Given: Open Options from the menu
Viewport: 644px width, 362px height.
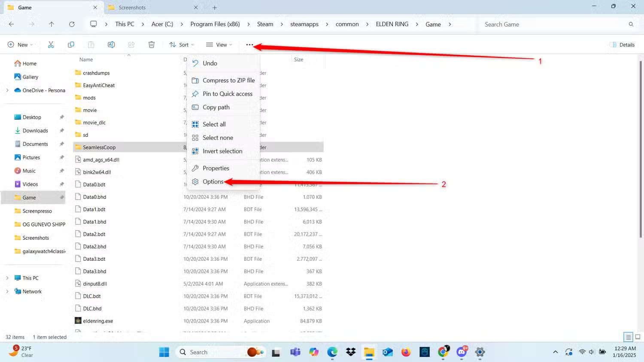Looking at the screenshot, I should pyautogui.click(x=223, y=181).
